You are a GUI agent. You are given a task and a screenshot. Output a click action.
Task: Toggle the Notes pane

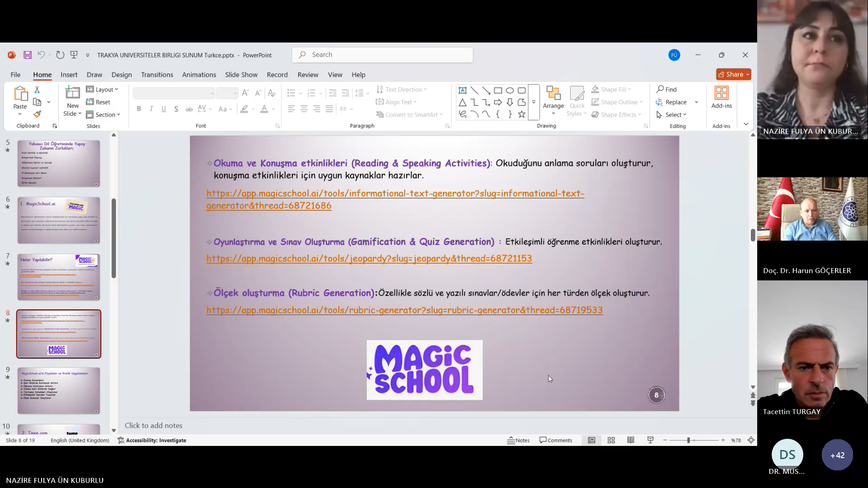pyautogui.click(x=518, y=440)
